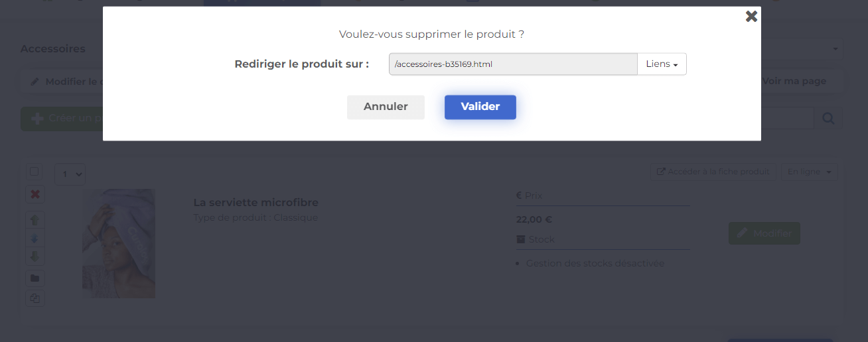Close the delete confirmation dialog with X

751,17
